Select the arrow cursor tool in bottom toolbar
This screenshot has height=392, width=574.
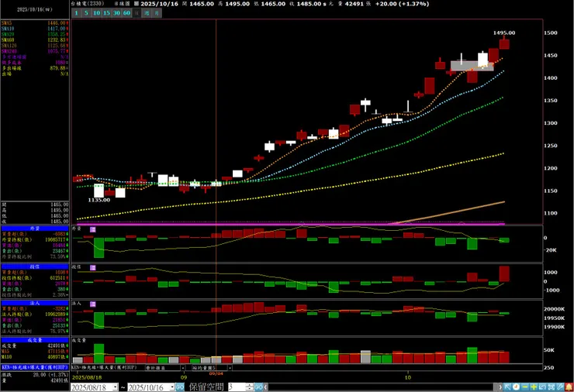[507, 387]
